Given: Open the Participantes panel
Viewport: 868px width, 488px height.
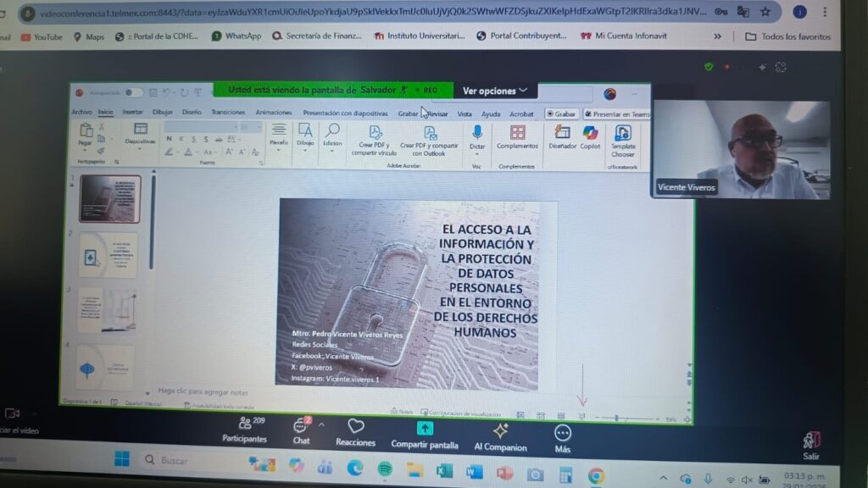Looking at the screenshot, I should pos(244,430).
